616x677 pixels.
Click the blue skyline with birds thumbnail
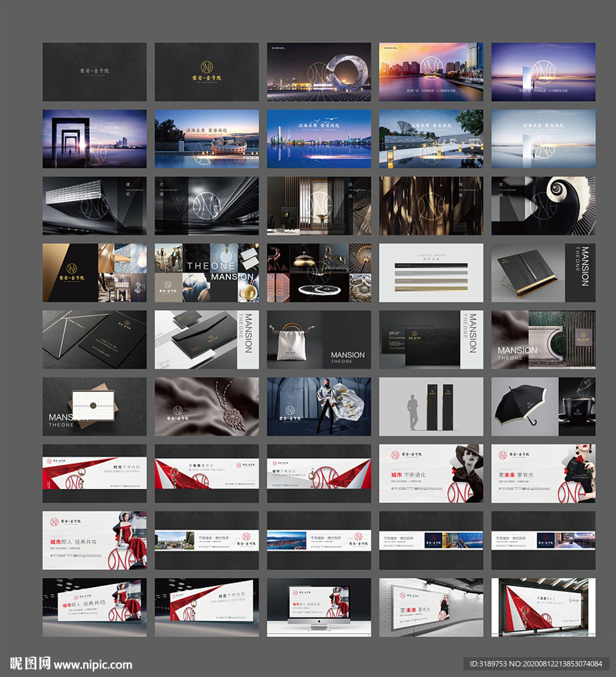(319, 139)
